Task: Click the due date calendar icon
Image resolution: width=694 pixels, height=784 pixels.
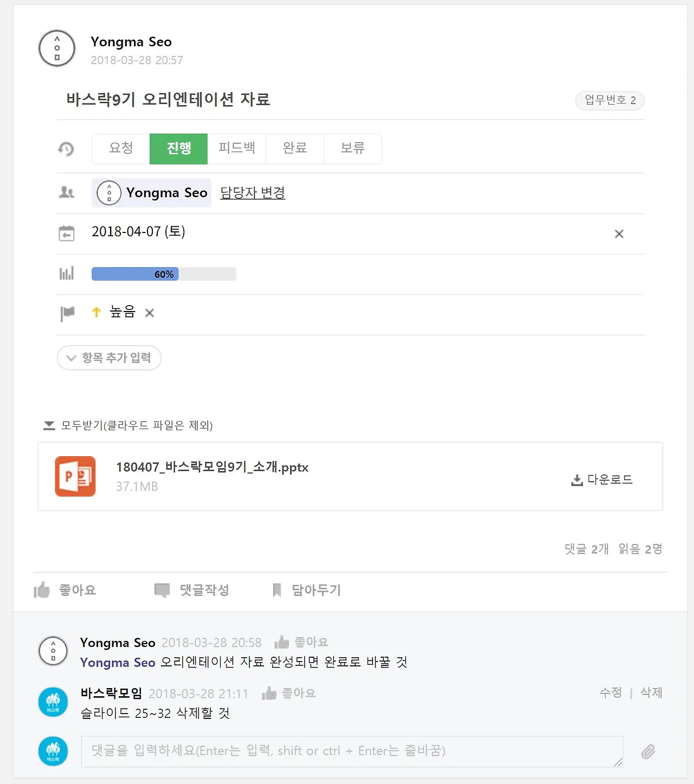Action: point(66,234)
